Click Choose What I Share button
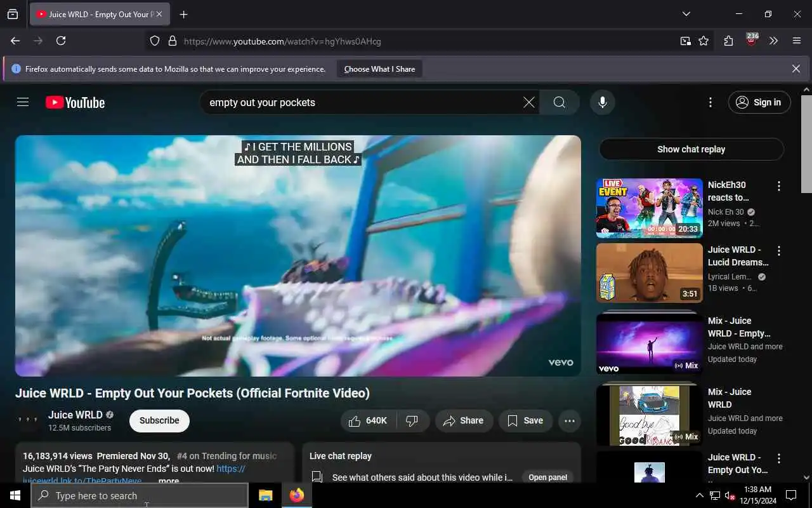The width and height of the screenshot is (812, 508). click(379, 69)
